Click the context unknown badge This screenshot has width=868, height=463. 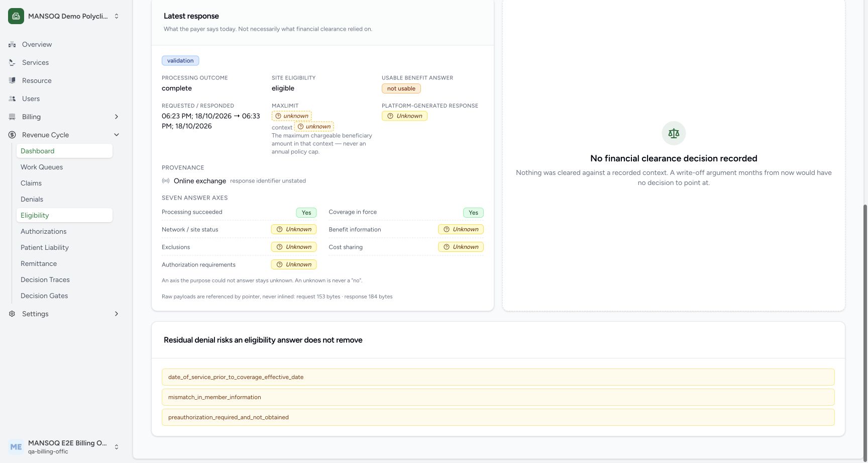[314, 127]
